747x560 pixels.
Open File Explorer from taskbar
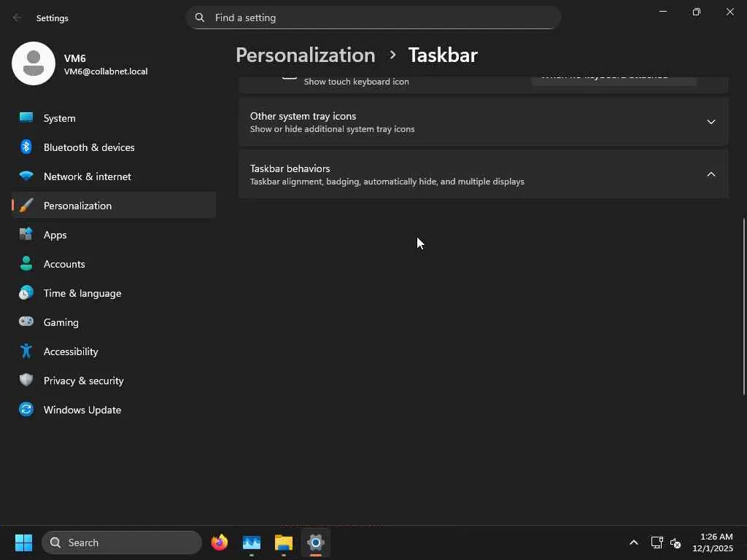(284, 542)
